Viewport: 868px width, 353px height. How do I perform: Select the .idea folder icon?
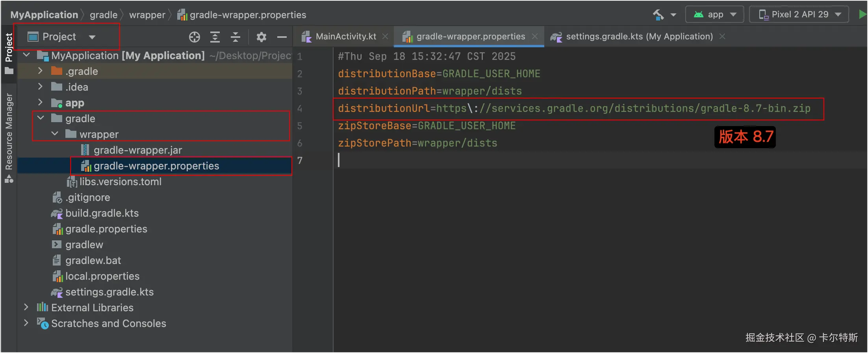tap(57, 87)
